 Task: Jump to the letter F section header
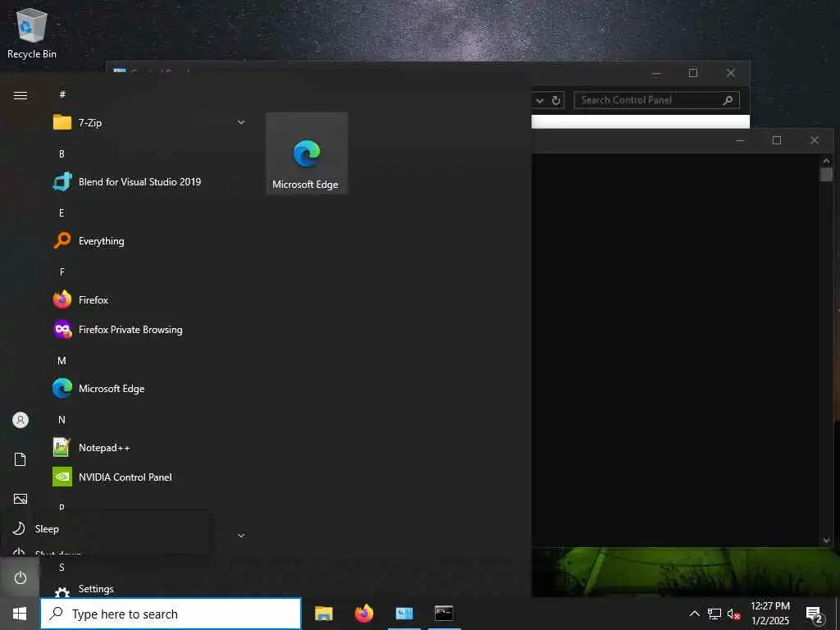62,272
